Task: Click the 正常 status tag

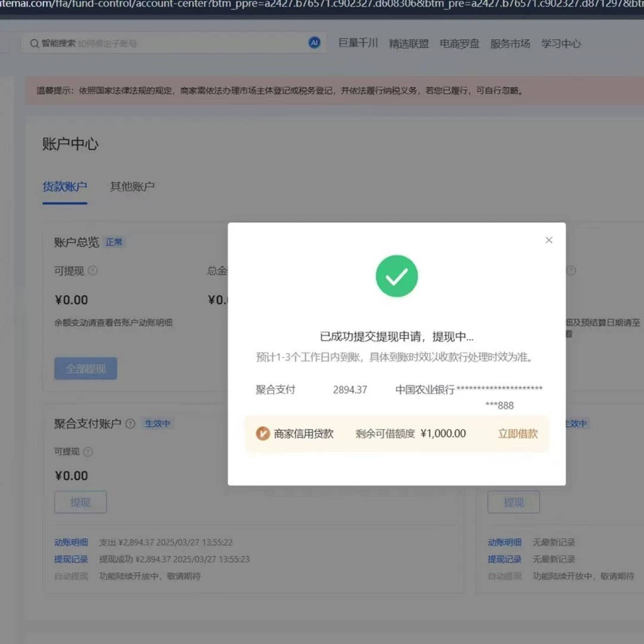Action: (x=114, y=242)
